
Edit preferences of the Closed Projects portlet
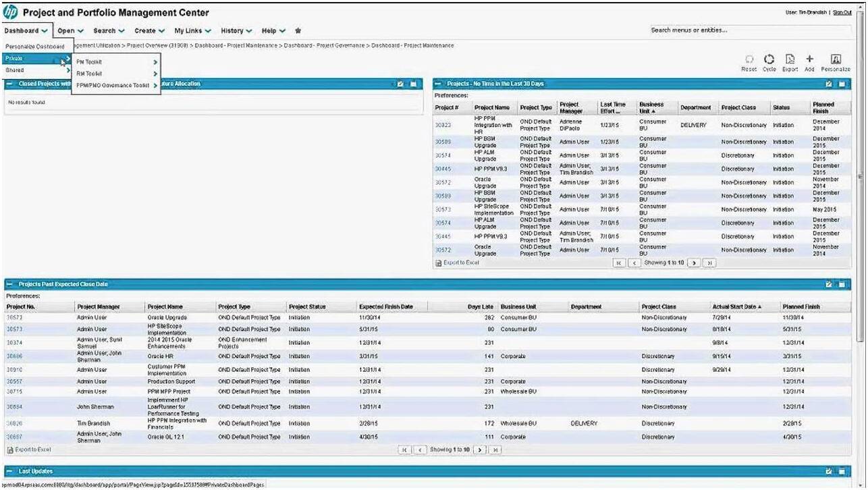[400, 84]
